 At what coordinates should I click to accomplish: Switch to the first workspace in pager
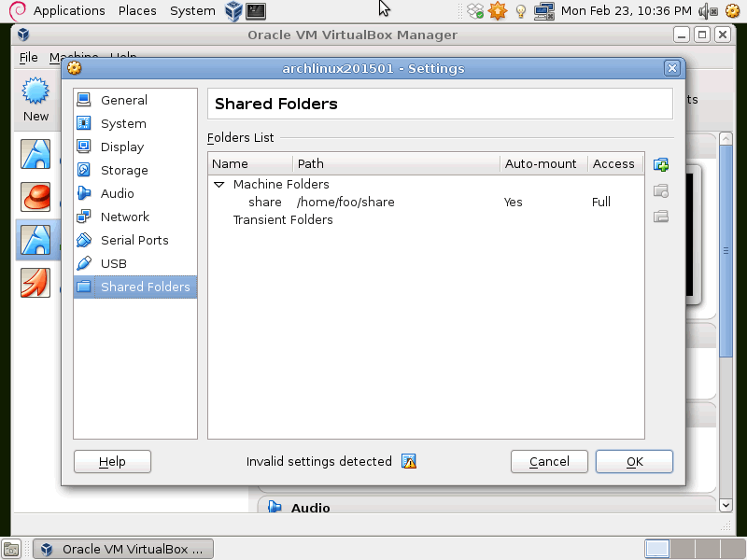pyautogui.click(x=657, y=549)
